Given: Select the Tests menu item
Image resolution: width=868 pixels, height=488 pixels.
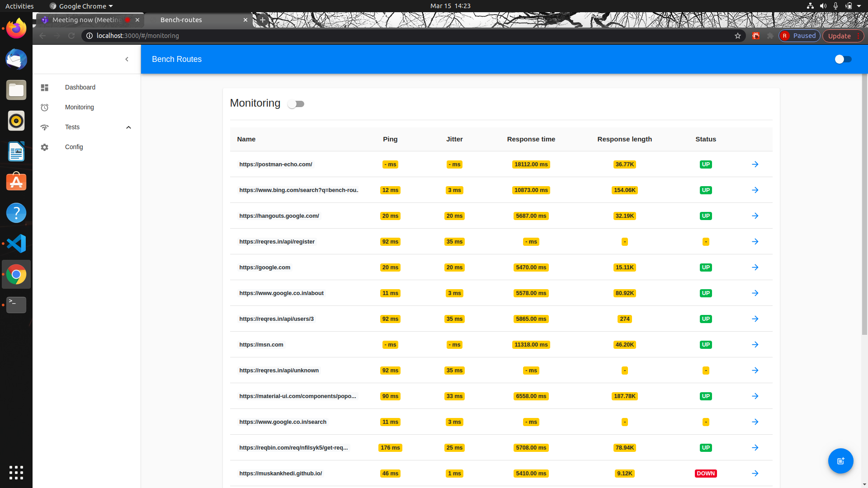Looking at the screenshot, I should coord(86,127).
